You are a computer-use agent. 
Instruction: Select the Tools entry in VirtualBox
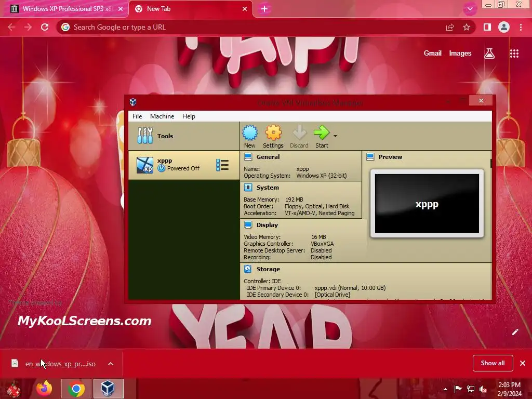tap(183, 136)
